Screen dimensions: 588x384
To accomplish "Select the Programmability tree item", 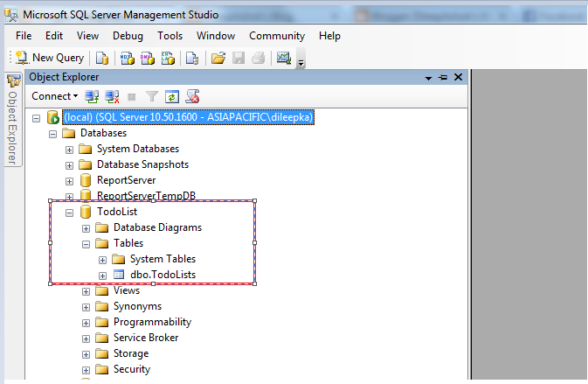I will pyautogui.click(x=152, y=322).
